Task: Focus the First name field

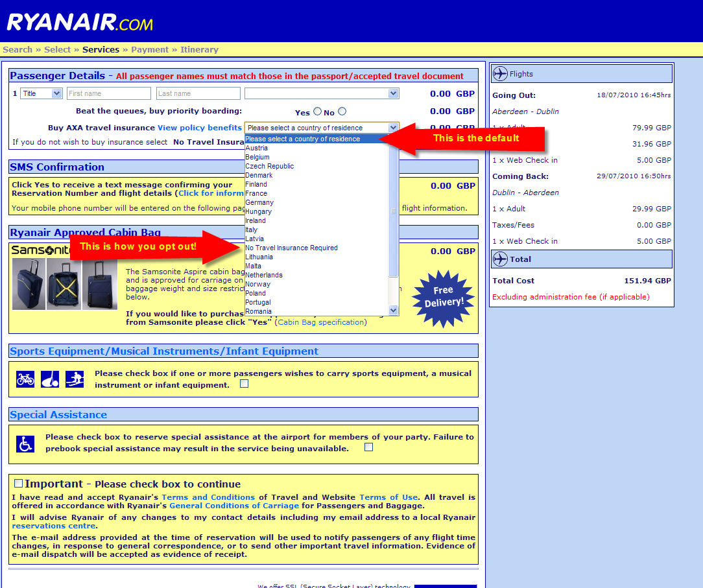Action: tap(109, 93)
